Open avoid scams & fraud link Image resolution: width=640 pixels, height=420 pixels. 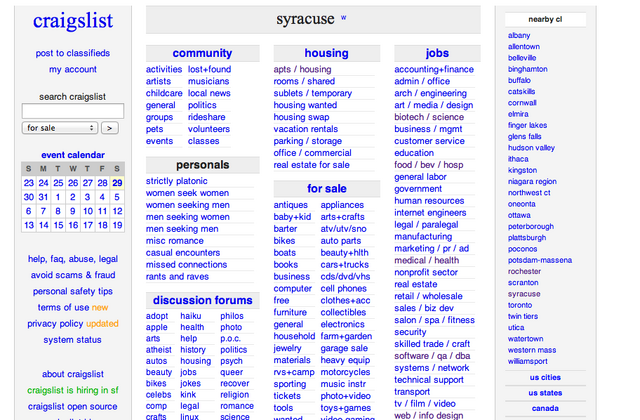pos(73,275)
